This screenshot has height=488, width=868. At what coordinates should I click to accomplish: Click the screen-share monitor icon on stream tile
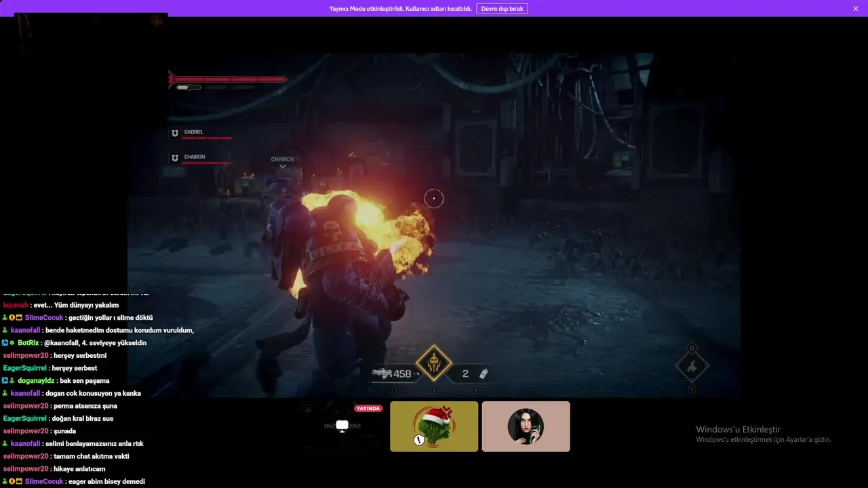342,426
